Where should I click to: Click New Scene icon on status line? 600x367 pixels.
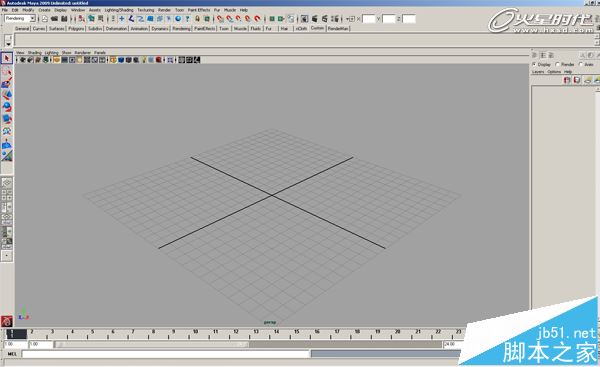(45, 18)
